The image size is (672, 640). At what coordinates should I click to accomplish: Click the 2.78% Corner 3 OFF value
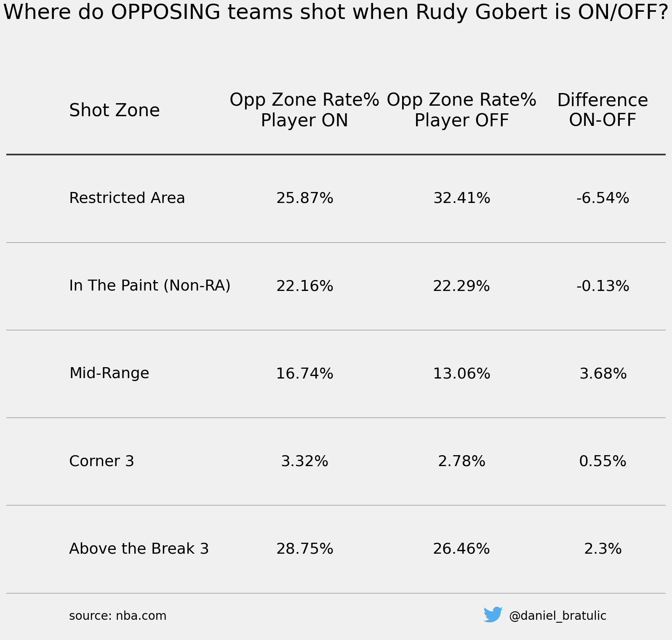click(x=462, y=461)
